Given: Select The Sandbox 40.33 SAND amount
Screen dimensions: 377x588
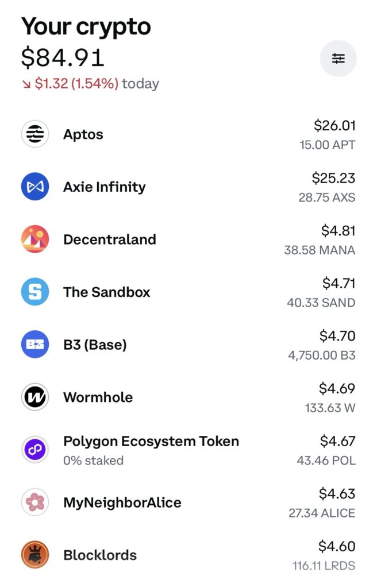Looking at the screenshot, I should [321, 303].
